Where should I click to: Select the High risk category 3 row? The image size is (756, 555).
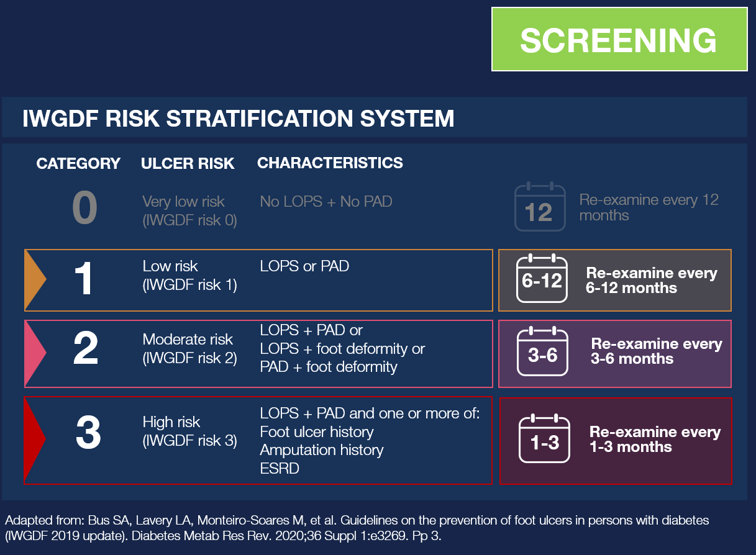coord(258,440)
